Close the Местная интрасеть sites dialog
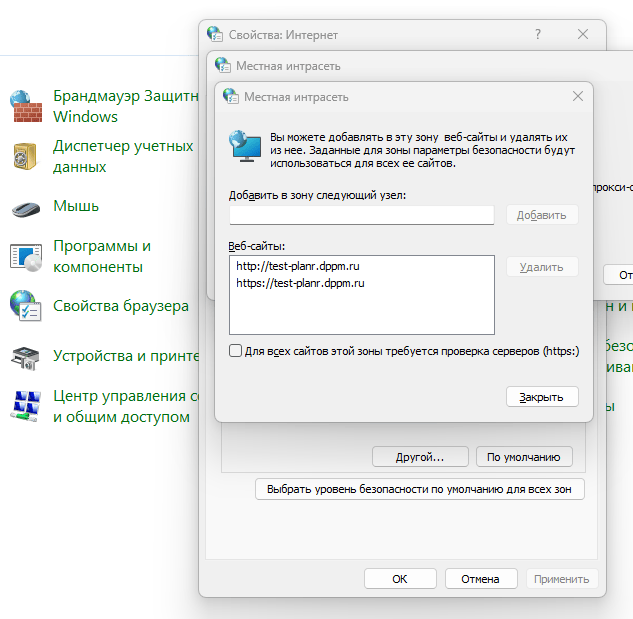The image size is (633, 619). click(x=542, y=397)
